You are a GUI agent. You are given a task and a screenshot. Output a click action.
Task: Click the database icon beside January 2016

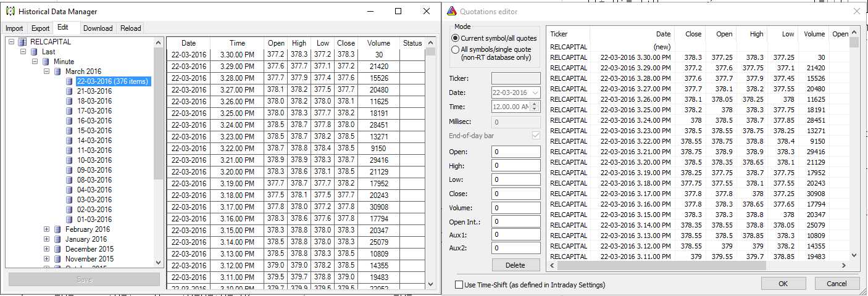[58, 239]
